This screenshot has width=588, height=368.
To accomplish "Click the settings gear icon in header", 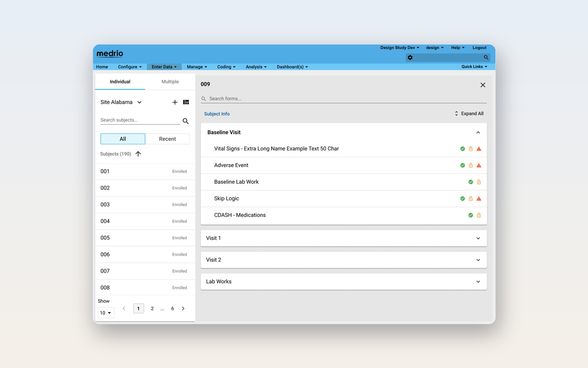I will (410, 58).
